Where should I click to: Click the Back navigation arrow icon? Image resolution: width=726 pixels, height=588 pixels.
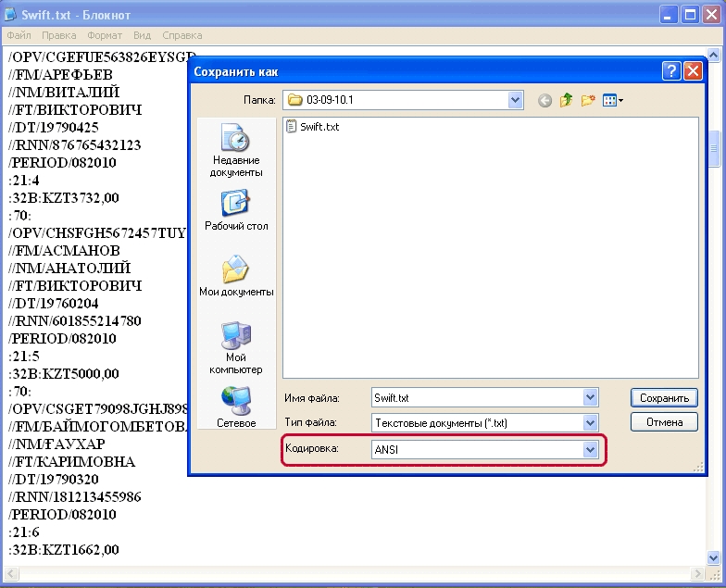544,100
